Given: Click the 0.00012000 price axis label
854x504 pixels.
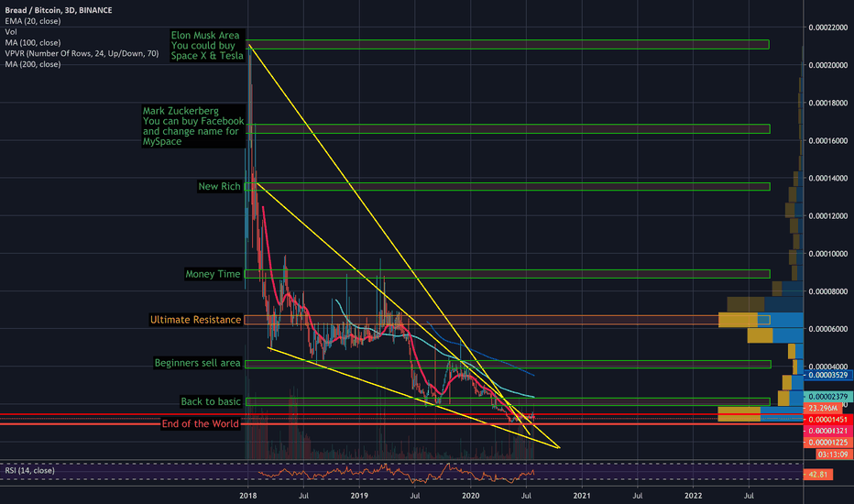Looking at the screenshot, I should (827, 215).
